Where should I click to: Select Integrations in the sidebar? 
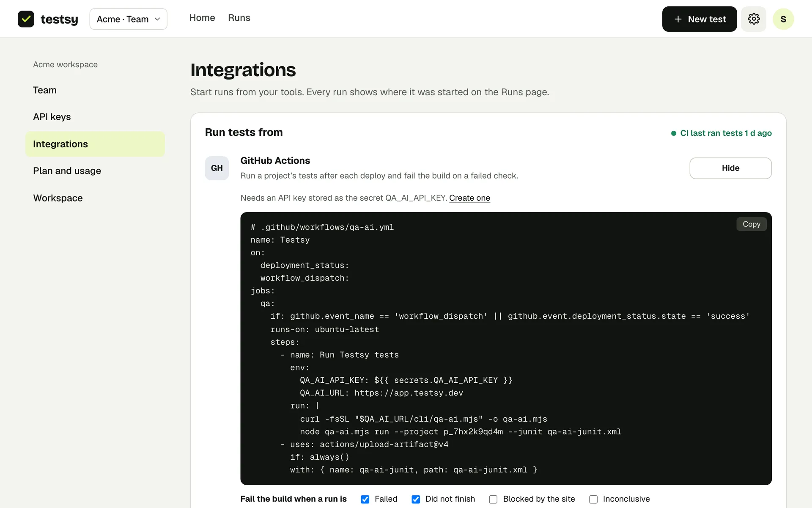(x=95, y=144)
